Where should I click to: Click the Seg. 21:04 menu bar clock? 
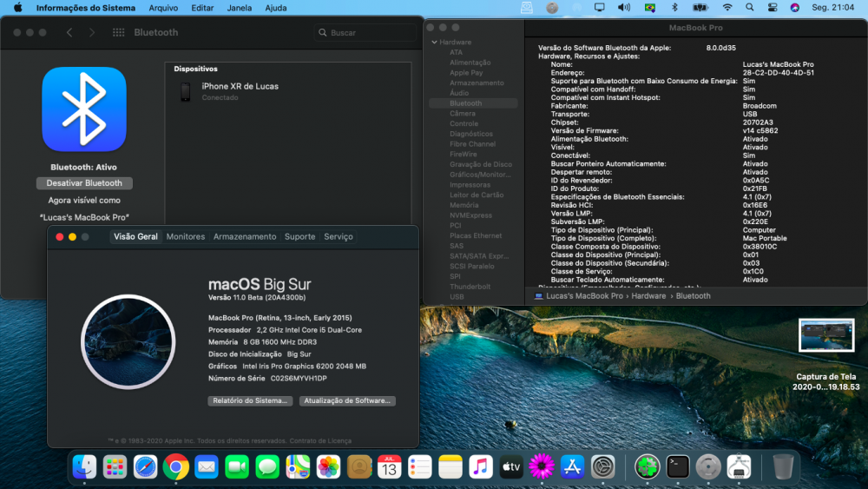pyautogui.click(x=832, y=8)
